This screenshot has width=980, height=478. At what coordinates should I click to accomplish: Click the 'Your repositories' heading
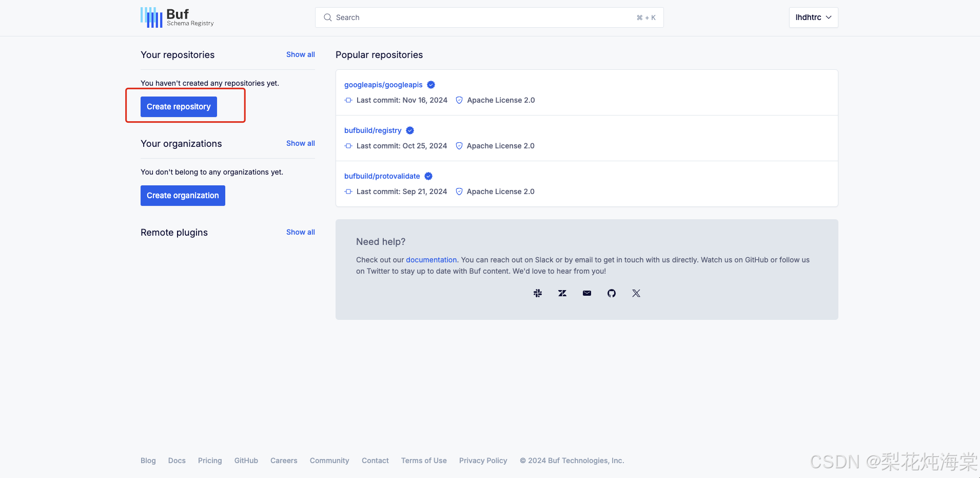coord(178,55)
